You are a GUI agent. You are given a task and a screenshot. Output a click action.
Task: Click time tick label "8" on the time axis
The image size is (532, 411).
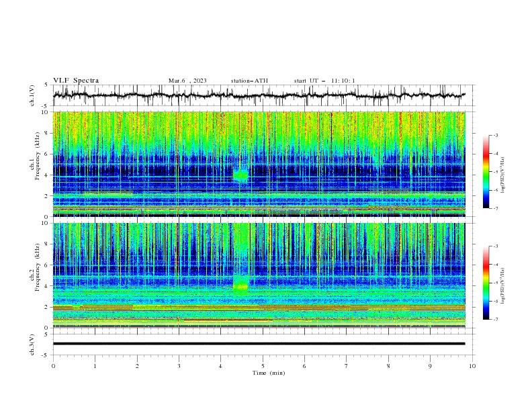click(388, 366)
